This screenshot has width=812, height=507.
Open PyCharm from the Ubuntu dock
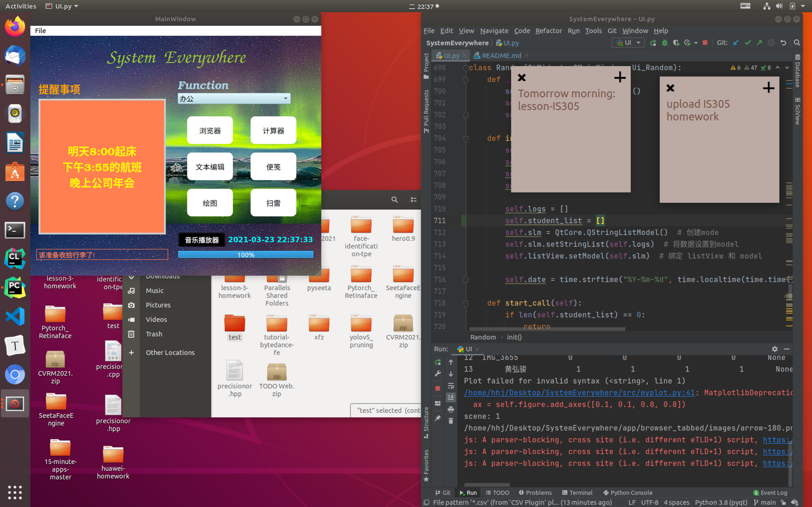click(x=15, y=288)
